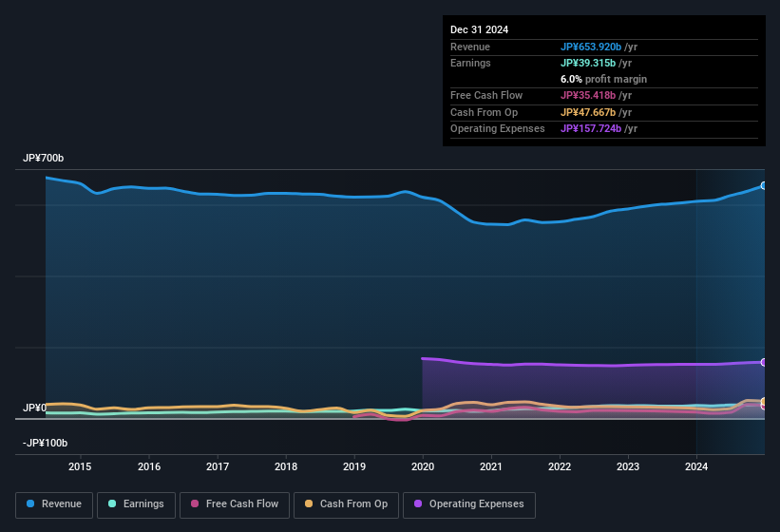Click the orange Cash From Op legend dot
The width and height of the screenshot is (780, 532).
[x=309, y=504]
